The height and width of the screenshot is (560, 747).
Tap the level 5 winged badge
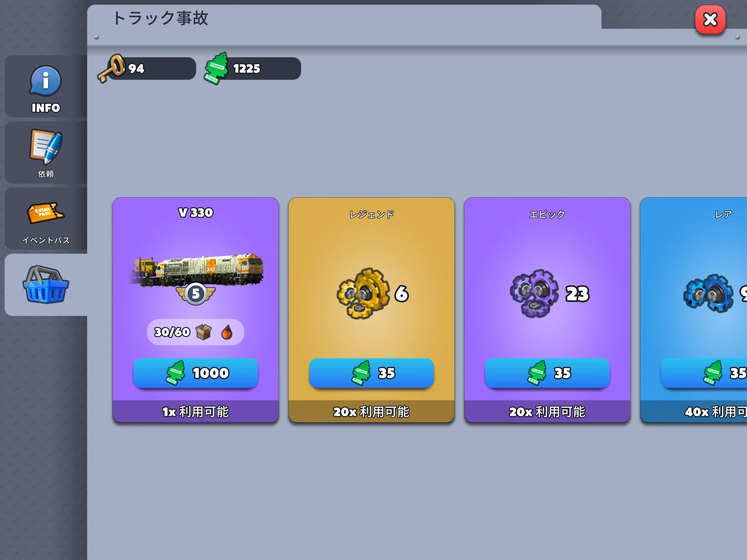(x=195, y=294)
